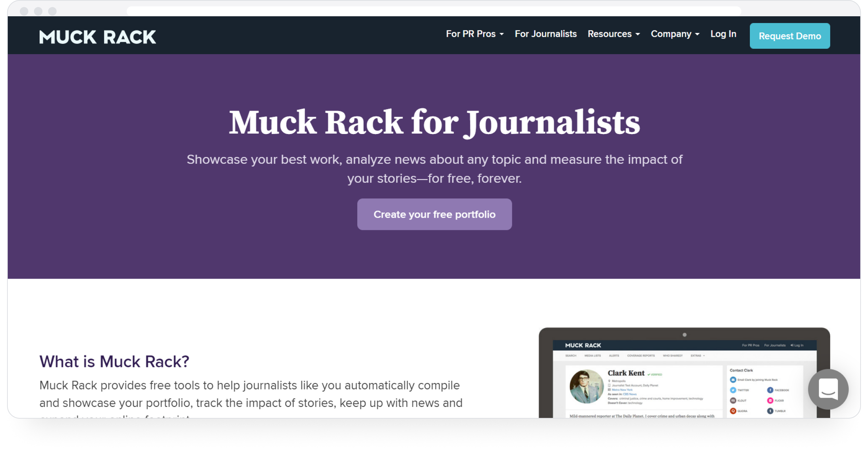
Task: Click the paragraph starting 'Muck Rack provides free tools'
Action: click(251, 399)
